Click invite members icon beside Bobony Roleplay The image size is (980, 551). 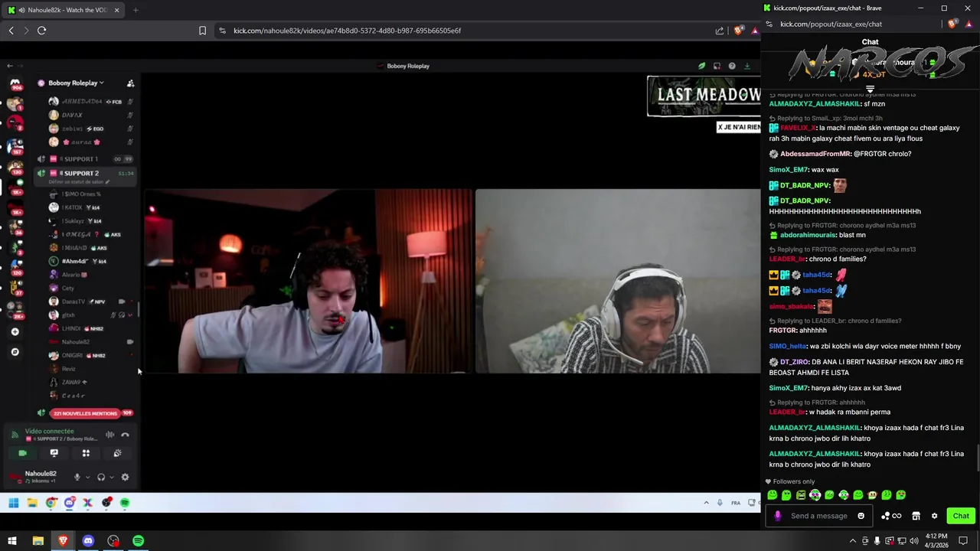tap(130, 83)
